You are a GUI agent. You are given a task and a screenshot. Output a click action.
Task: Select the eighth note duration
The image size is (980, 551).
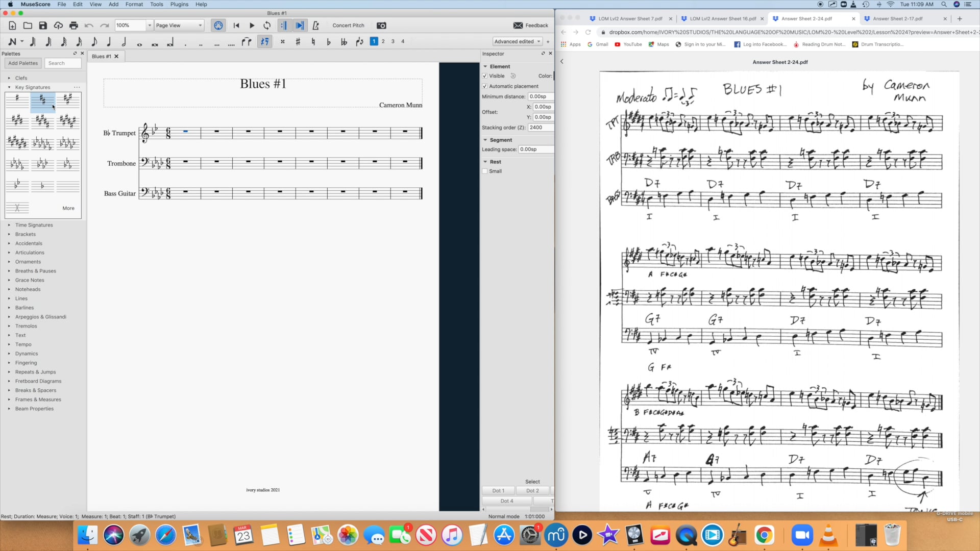(x=94, y=42)
